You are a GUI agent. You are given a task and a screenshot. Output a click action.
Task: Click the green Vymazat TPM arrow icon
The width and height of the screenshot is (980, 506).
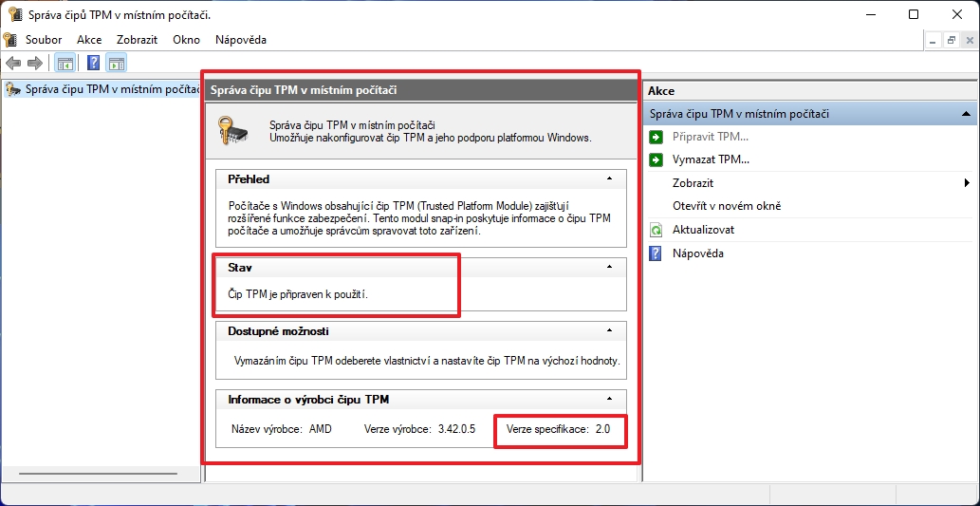pyautogui.click(x=656, y=159)
